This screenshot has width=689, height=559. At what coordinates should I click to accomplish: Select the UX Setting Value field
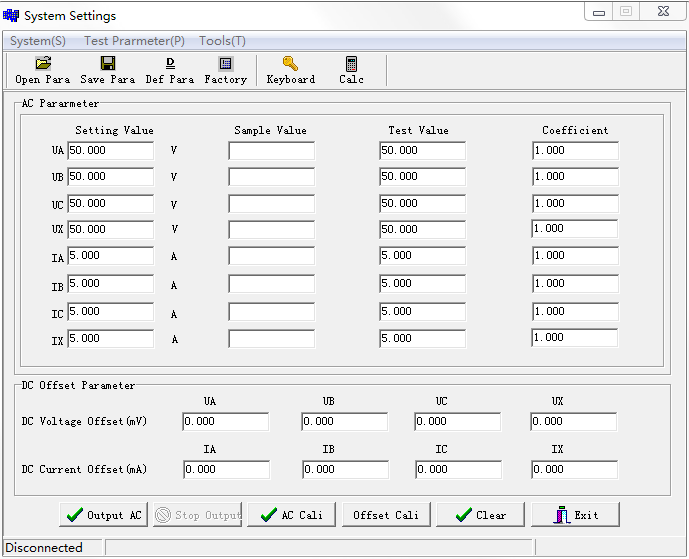(111, 230)
